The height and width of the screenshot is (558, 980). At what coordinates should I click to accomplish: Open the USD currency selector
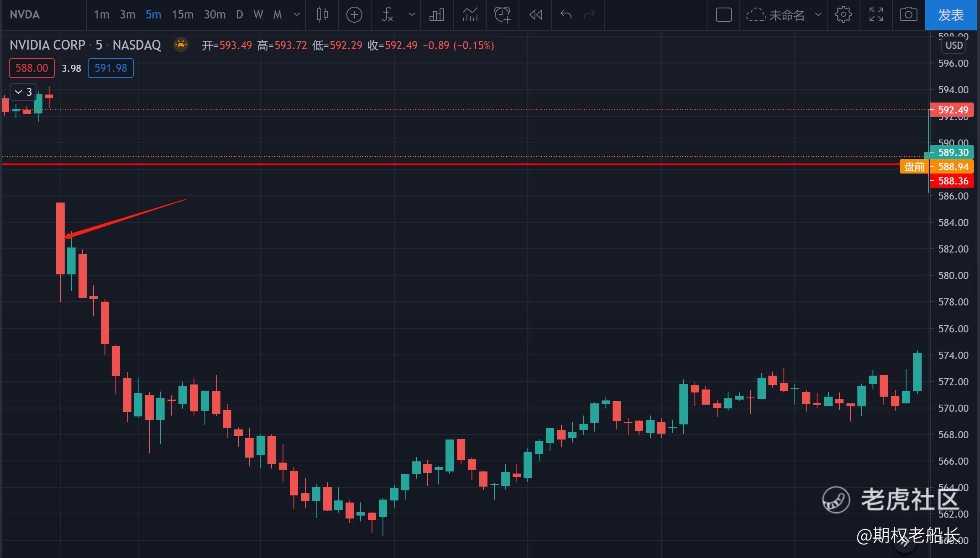pos(954,45)
